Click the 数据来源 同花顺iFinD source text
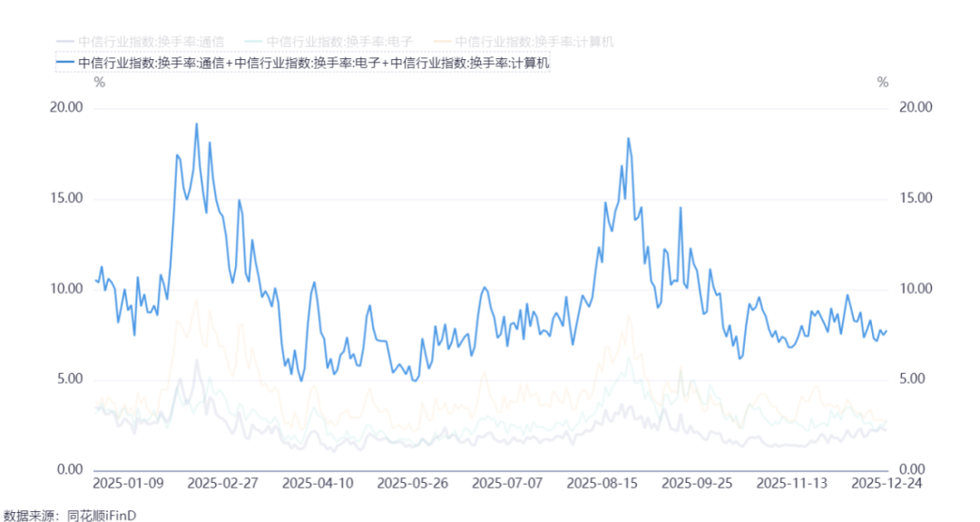980x522 pixels. click(69, 515)
